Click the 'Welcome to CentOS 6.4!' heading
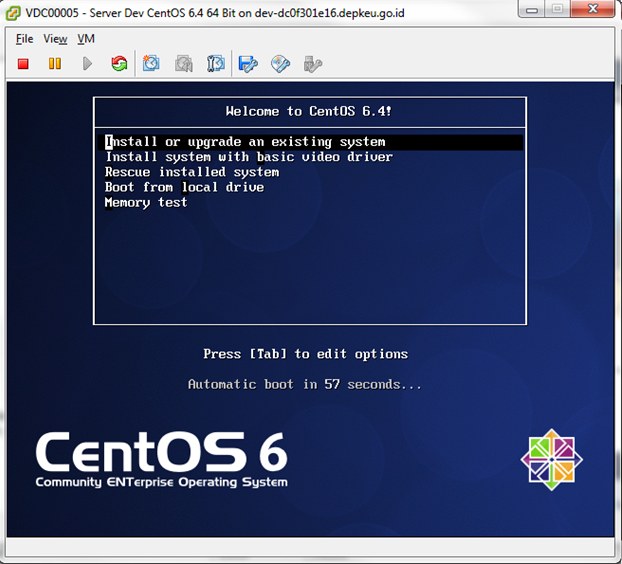Screen dimensions: 622x564 pos(309,111)
